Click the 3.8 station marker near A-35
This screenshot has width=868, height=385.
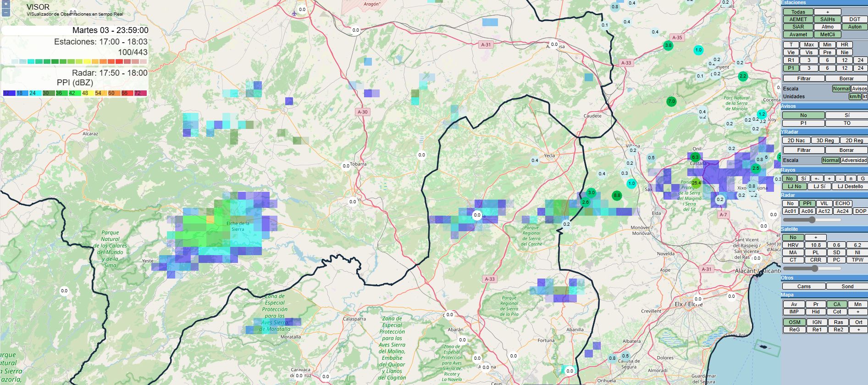point(668,45)
